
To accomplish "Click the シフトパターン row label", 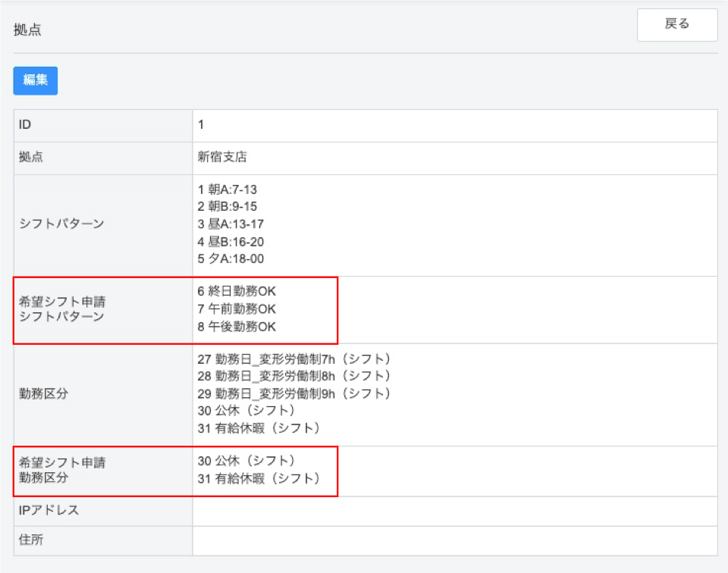I will [61, 224].
